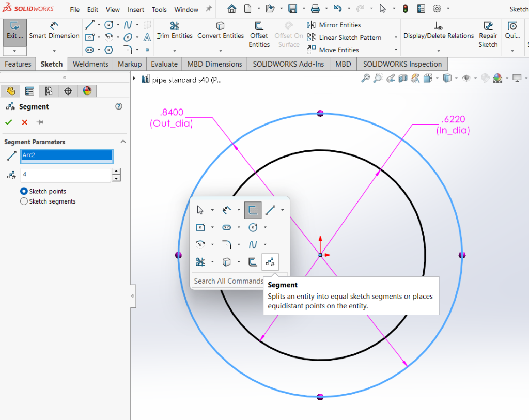Expand the Move Entities dropdown

396,50
